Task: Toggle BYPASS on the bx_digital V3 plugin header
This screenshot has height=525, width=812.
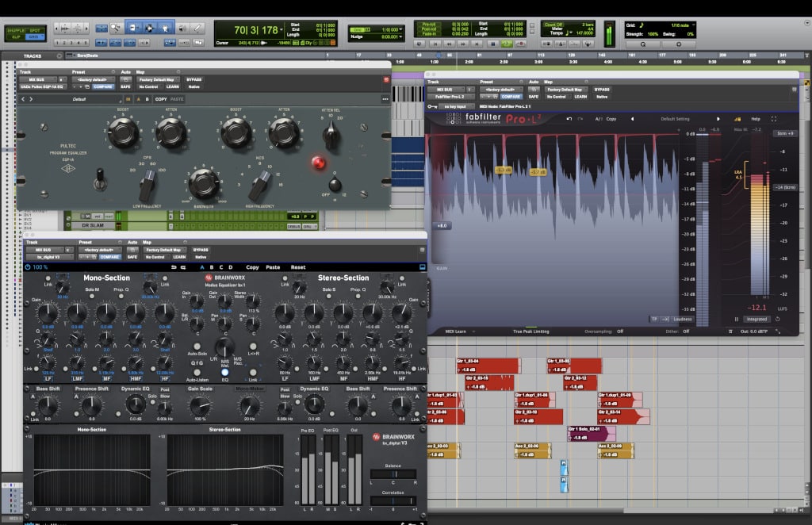Action: click(x=201, y=250)
